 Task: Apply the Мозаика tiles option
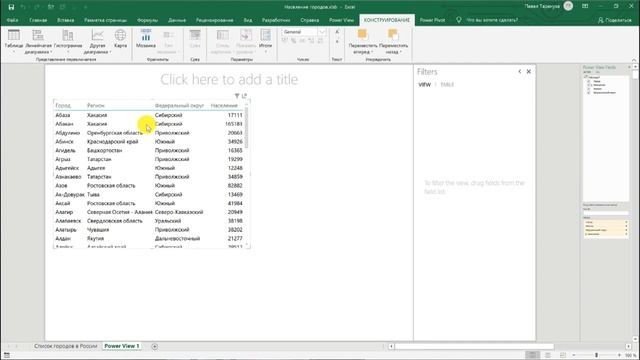coord(146,39)
